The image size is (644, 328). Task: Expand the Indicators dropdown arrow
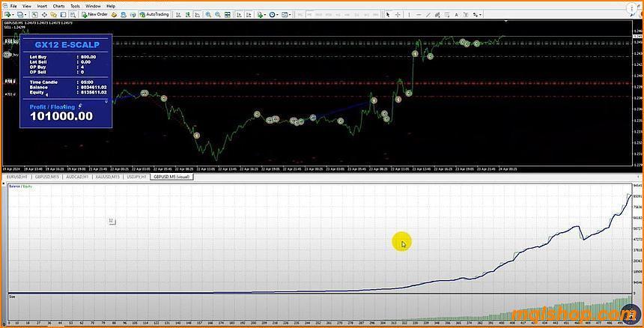tap(265, 15)
